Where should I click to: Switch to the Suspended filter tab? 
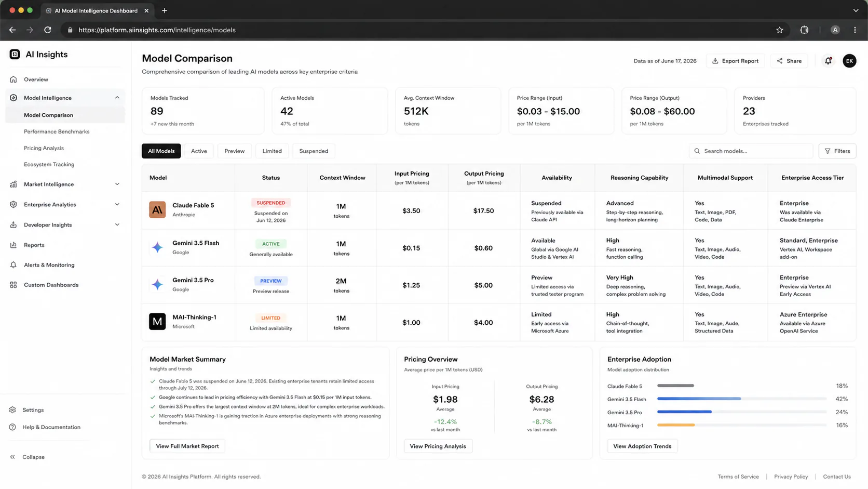(x=314, y=151)
